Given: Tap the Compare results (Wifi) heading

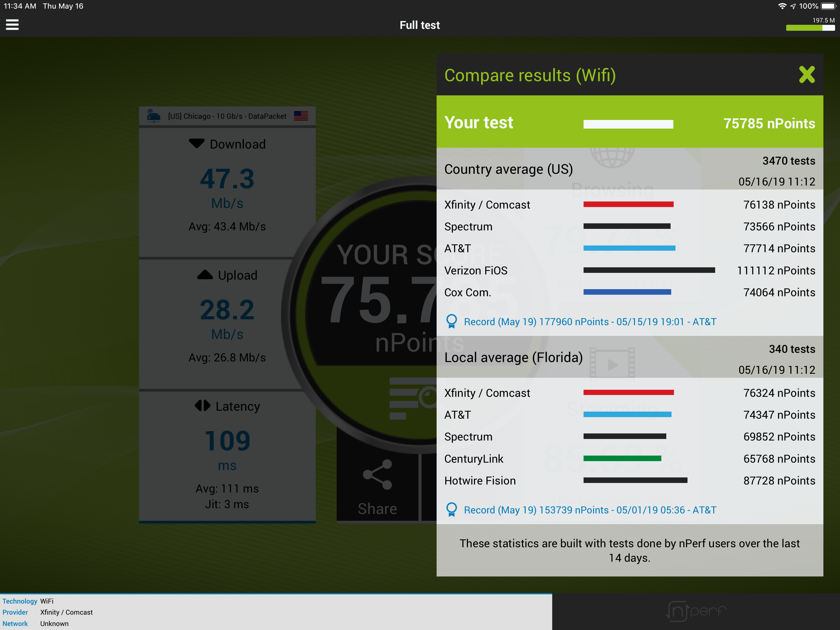Looking at the screenshot, I should (530, 75).
